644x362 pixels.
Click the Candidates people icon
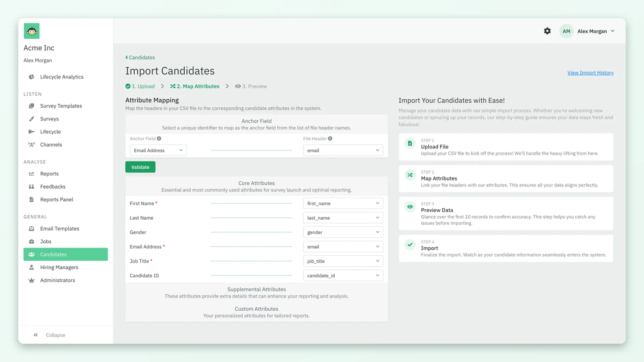[x=31, y=254]
